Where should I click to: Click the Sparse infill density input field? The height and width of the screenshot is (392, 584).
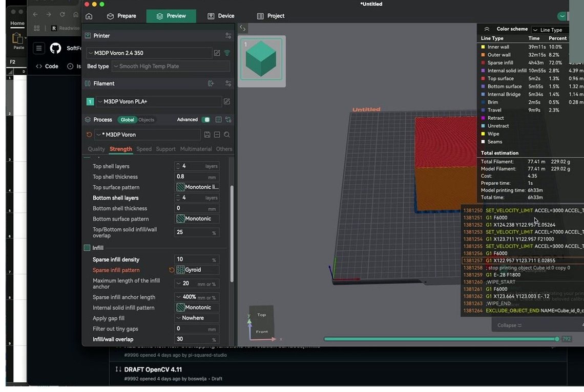pos(197,259)
